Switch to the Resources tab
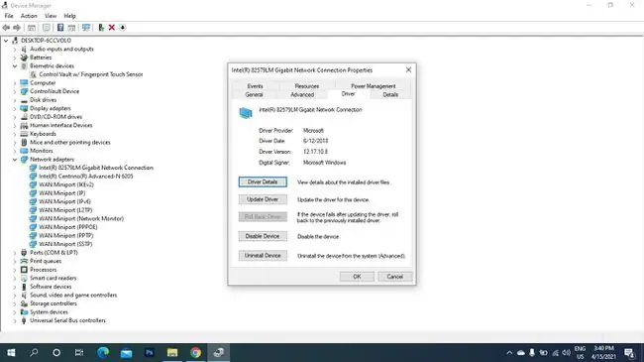 coord(307,86)
